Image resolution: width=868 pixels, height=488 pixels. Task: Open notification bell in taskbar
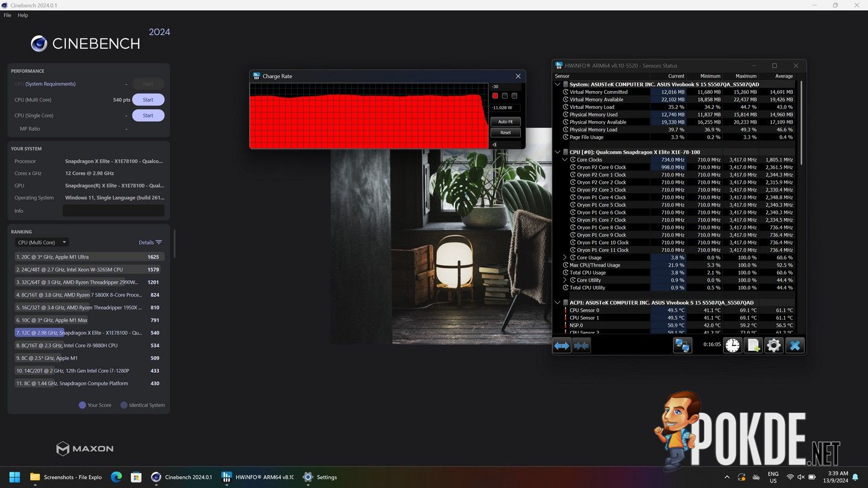855,477
